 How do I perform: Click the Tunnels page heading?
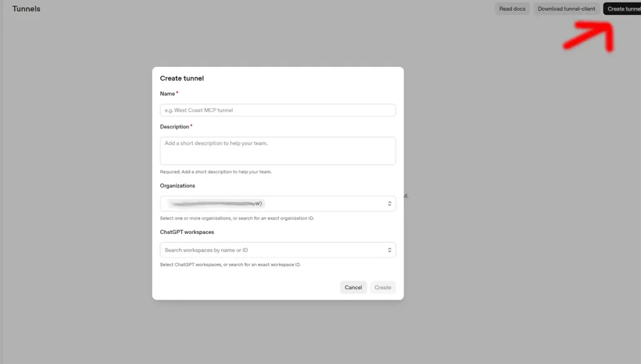pos(26,9)
